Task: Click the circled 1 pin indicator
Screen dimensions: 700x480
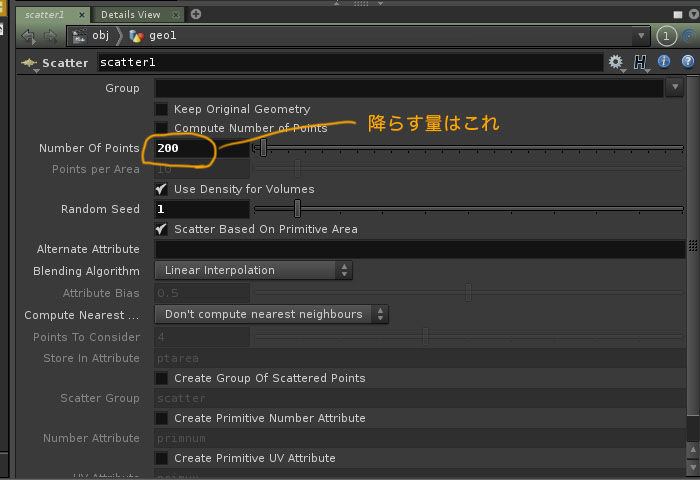Action: coord(667,36)
